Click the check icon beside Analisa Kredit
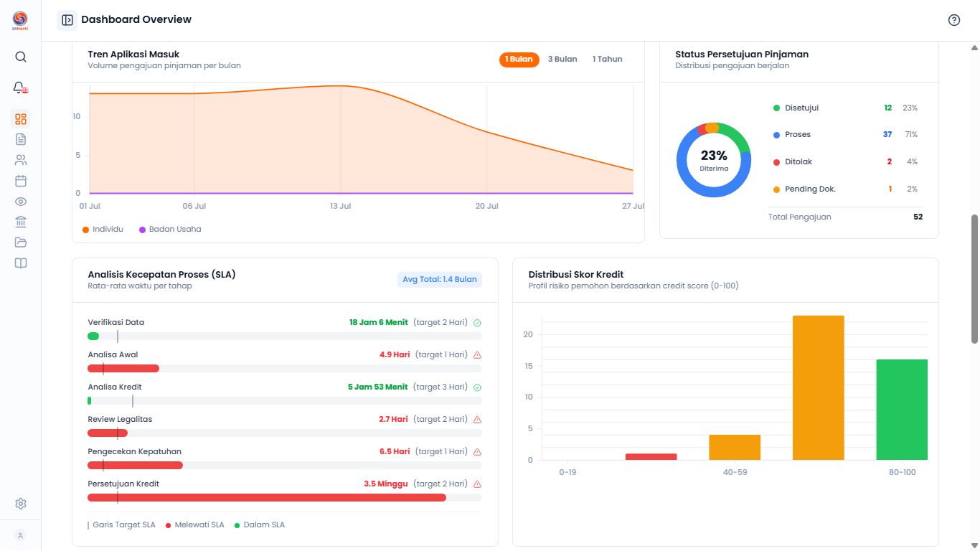 (x=477, y=387)
